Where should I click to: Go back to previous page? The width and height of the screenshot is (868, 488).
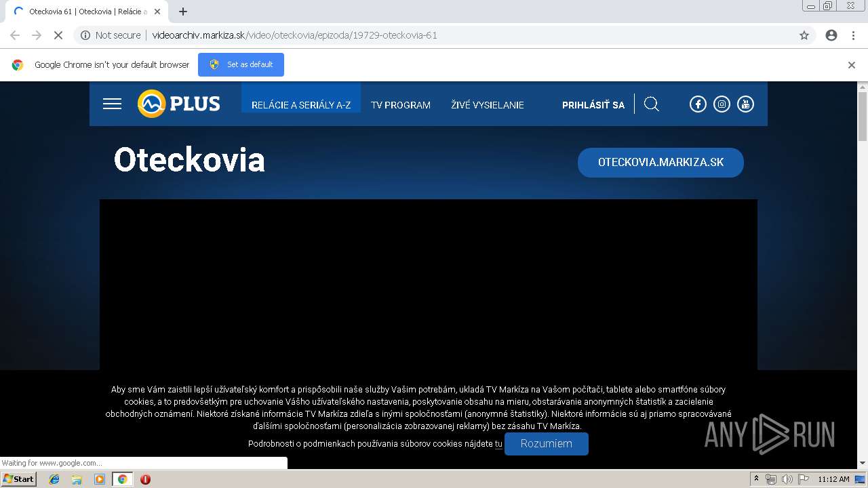coord(15,35)
